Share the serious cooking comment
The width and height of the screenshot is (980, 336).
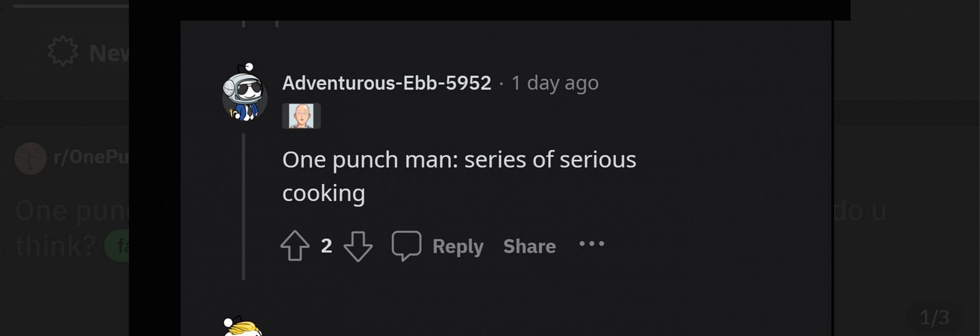pos(529,246)
